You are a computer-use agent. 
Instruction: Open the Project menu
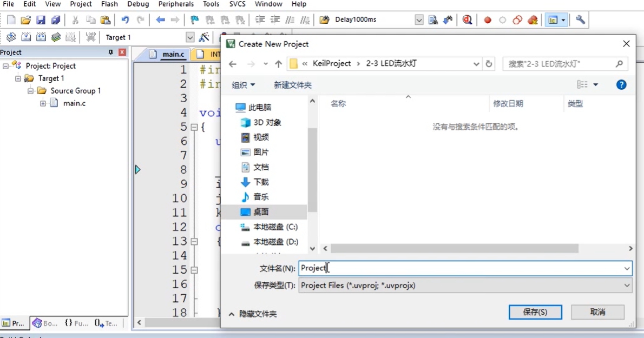[81, 4]
